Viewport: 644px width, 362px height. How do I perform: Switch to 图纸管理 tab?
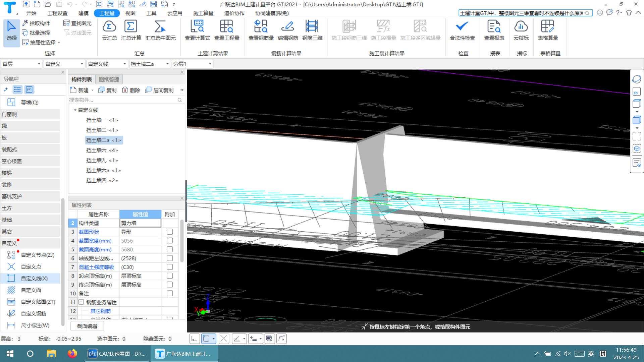click(x=109, y=79)
